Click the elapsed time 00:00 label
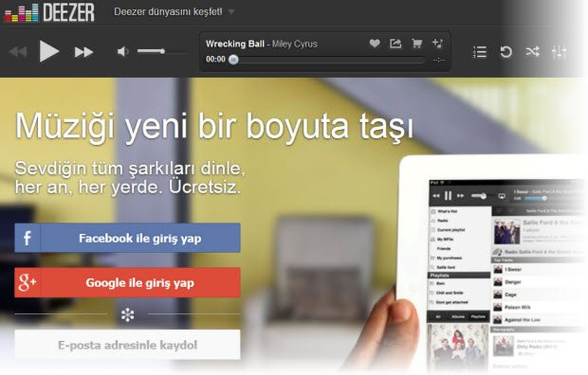The image size is (588, 375). coord(216,59)
